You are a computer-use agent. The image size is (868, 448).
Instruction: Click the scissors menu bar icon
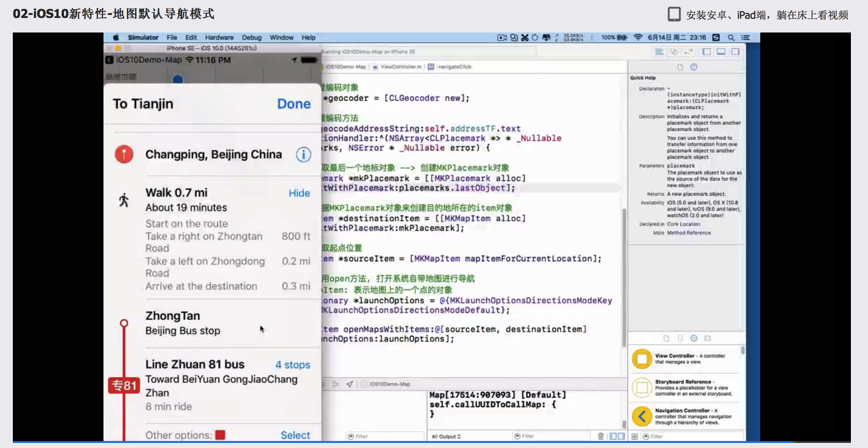pyautogui.click(x=525, y=38)
